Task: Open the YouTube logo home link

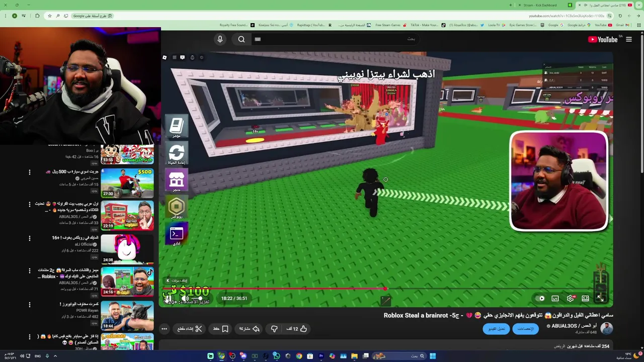Action: coord(603,40)
